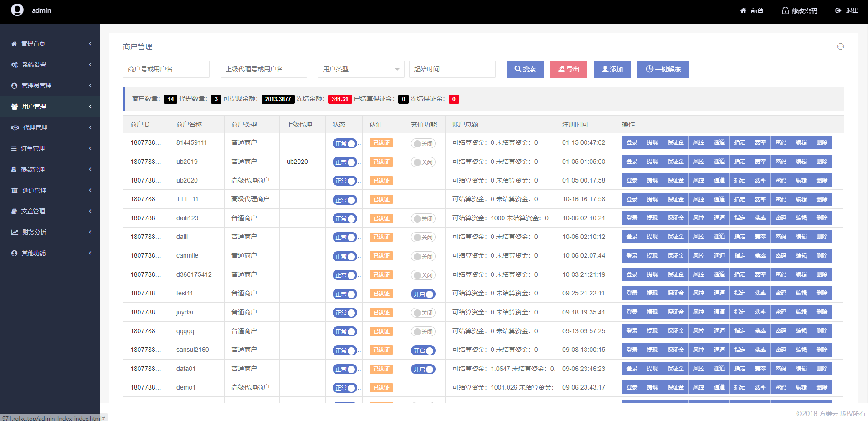Toggle the 状态 switch for merchant ub2019

[344, 162]
